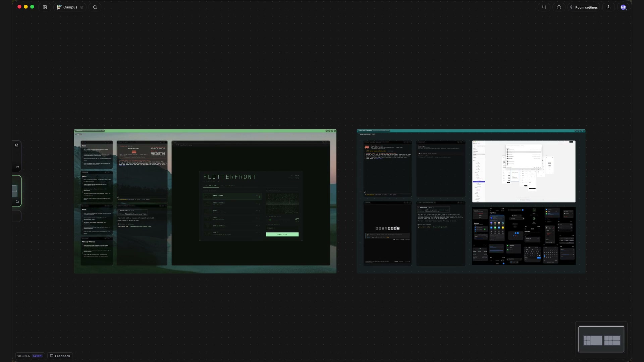Viewport: 644px width, 362px height.
Task: Open the white design-tool screenshot panel
Action: [524, 171]
